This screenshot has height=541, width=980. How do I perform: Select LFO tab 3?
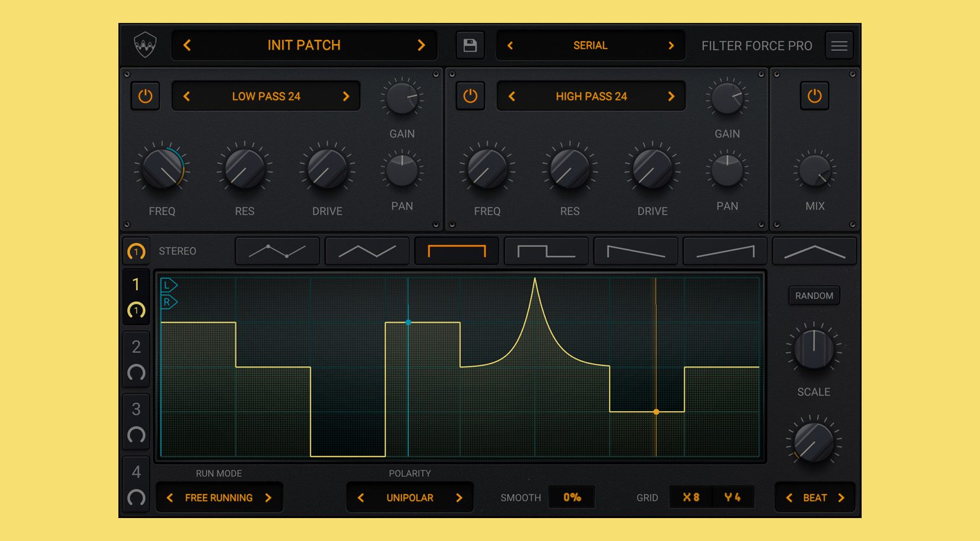click(x=136, y=422)
